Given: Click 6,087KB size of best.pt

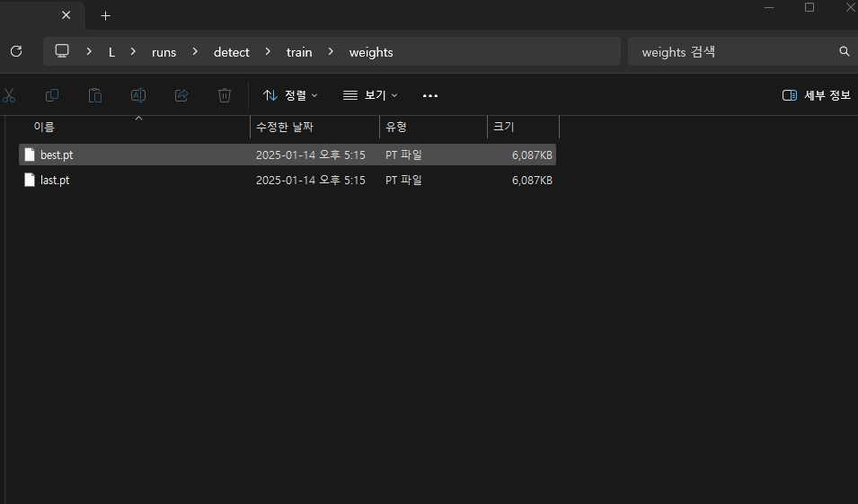Looking at the screenshot, I should click(x=532, y=155).
